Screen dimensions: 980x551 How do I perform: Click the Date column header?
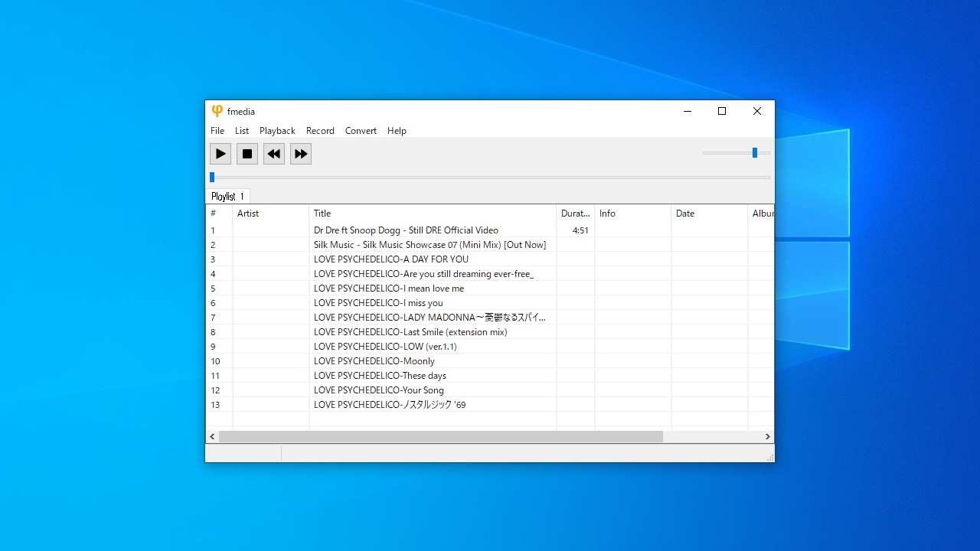710,214
